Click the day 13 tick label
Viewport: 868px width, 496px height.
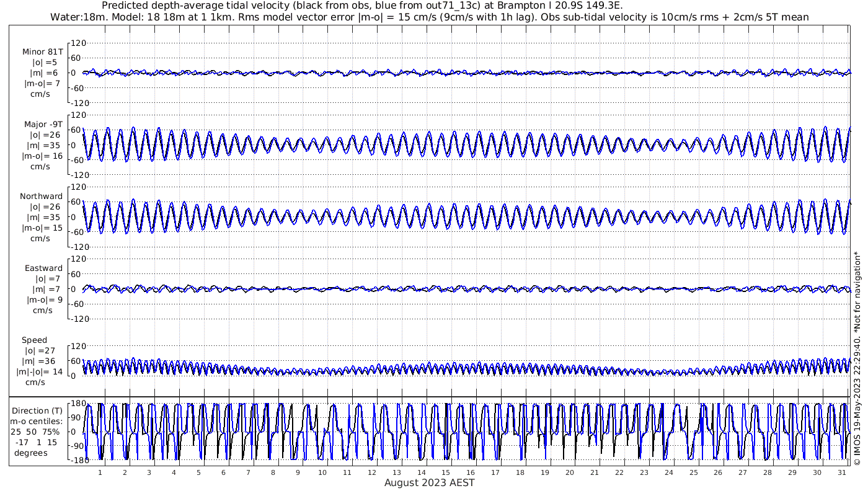tap(396, 472)
